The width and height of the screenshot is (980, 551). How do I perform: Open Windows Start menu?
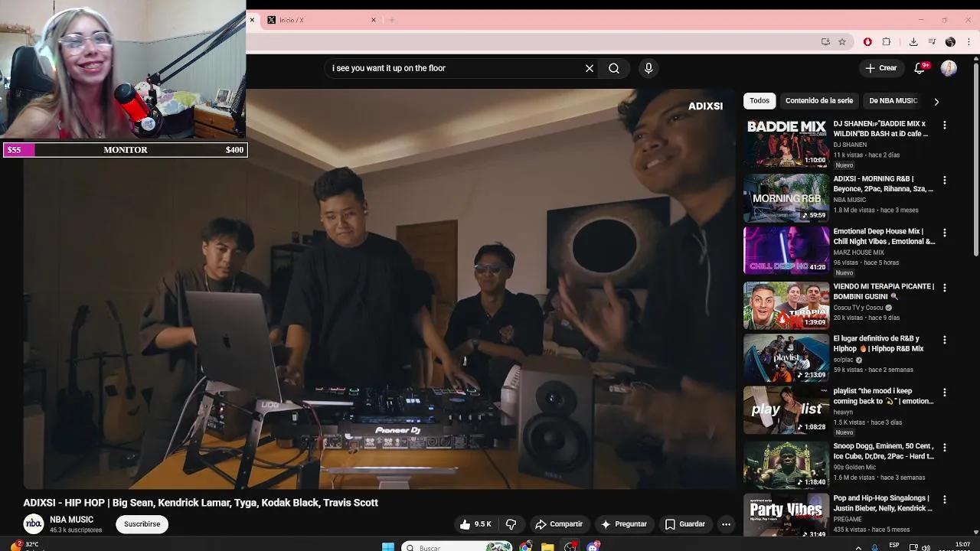(388, 546)
